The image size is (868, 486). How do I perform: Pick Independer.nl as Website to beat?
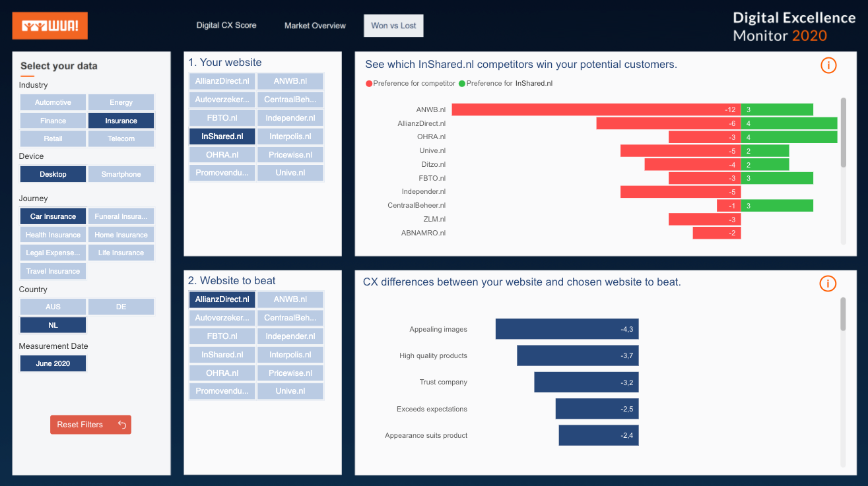pos(290,336)
